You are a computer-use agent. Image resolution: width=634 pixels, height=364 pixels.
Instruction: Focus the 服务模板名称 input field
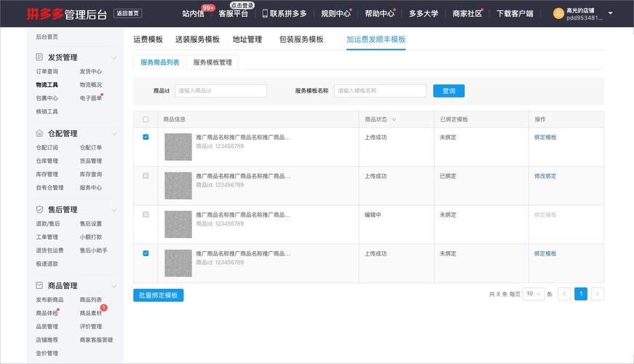pos(380,91)
